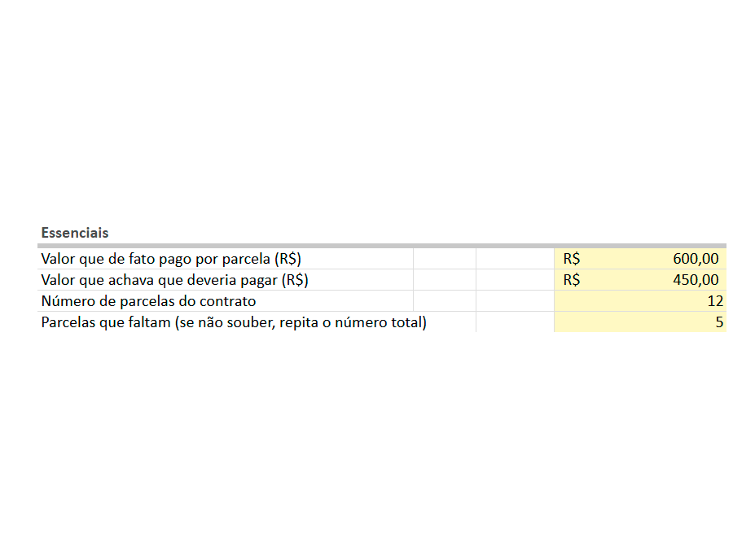Click the 'Valor que achava que deveria pagar' label

(174, 281)
